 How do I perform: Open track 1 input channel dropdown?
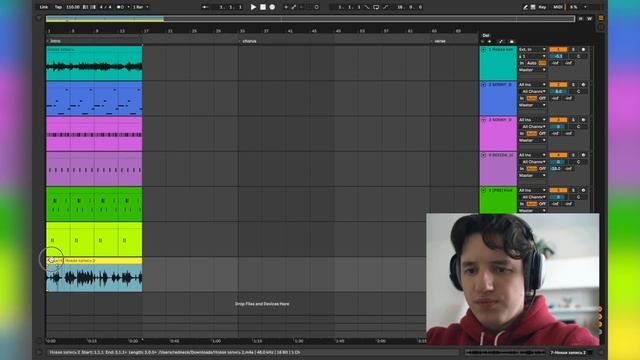pyautogui.click(x=532, y=56)
